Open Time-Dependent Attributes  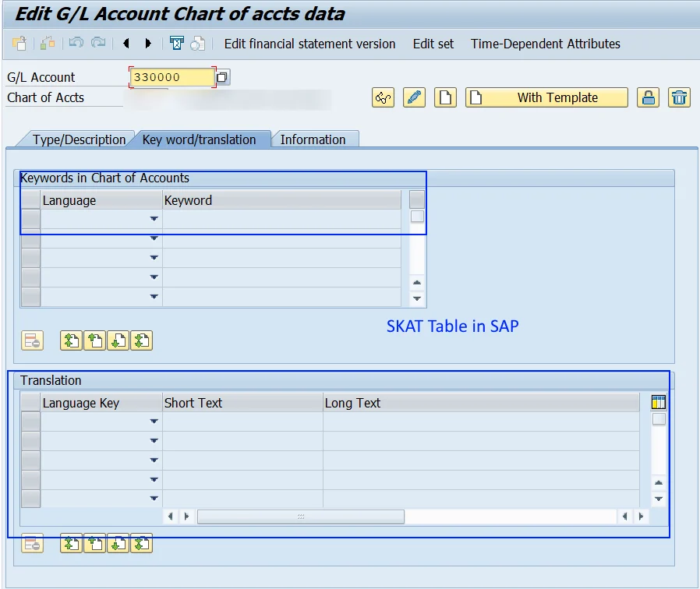click(x=545, y=44)
